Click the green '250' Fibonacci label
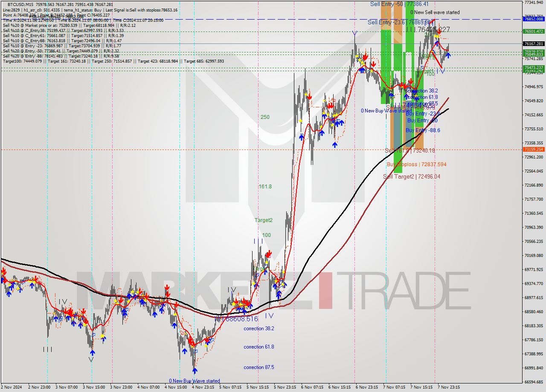This screenshot has width=546, height=392. tap(265, 117)
